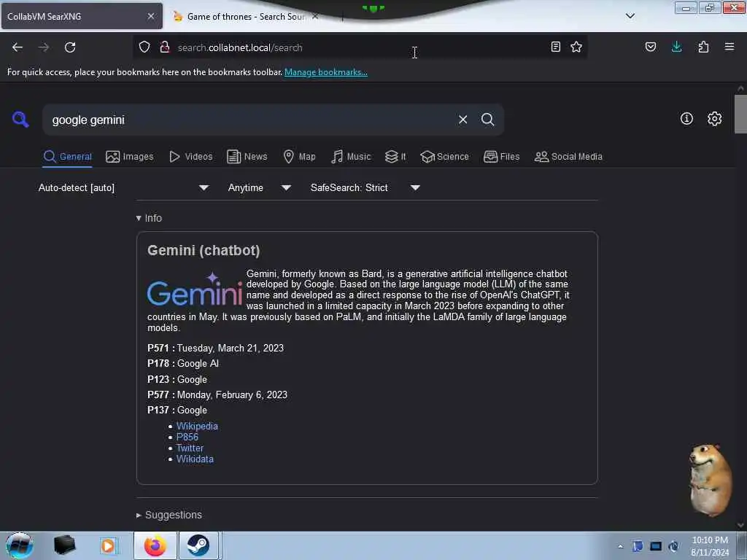Show downloads panel

tap(676, 47)
